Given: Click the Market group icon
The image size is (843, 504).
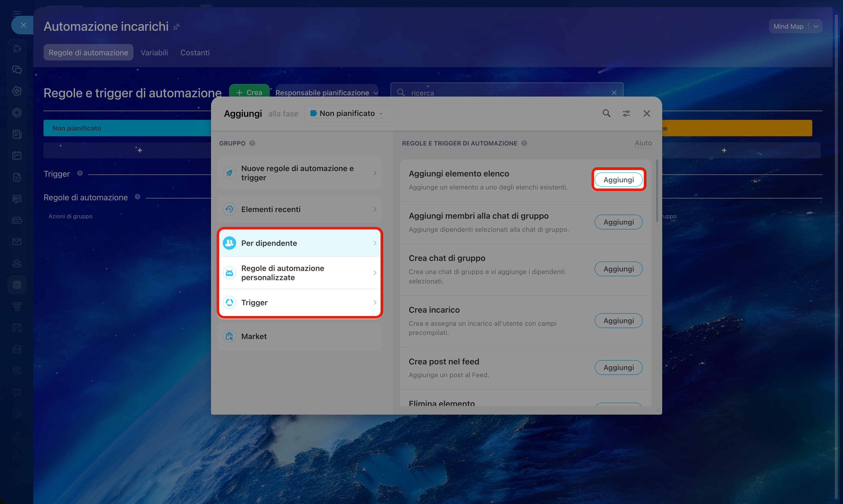Looking at the screenshot, I should (229, 336).
